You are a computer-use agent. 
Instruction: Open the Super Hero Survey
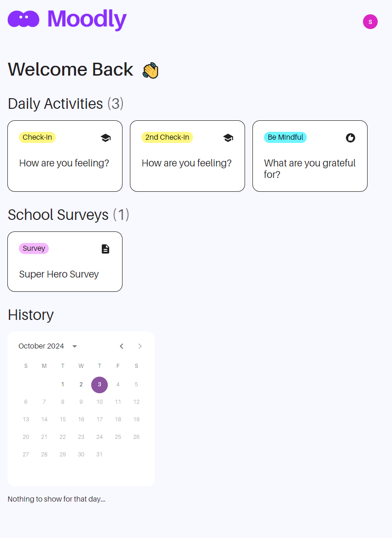(59, 274)
